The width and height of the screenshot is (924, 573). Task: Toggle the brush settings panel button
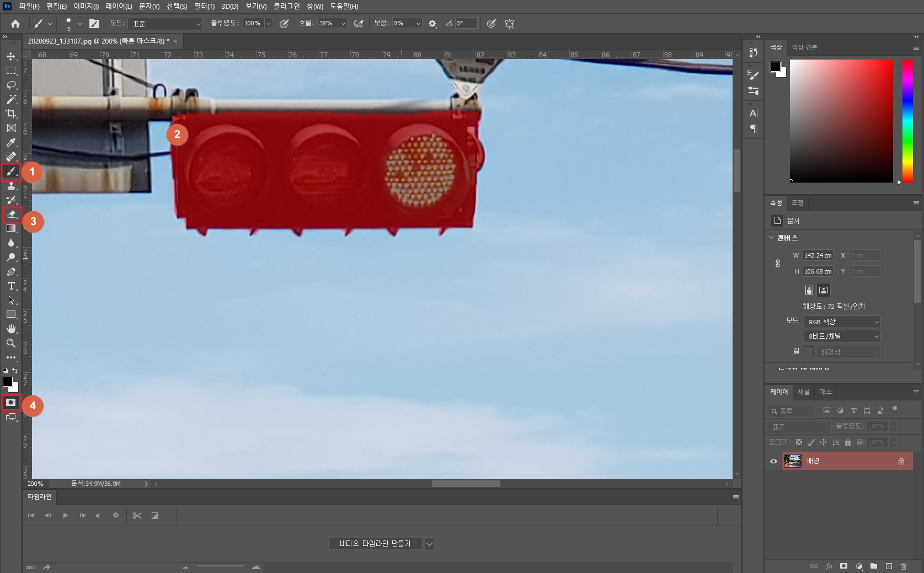(94, 24)
